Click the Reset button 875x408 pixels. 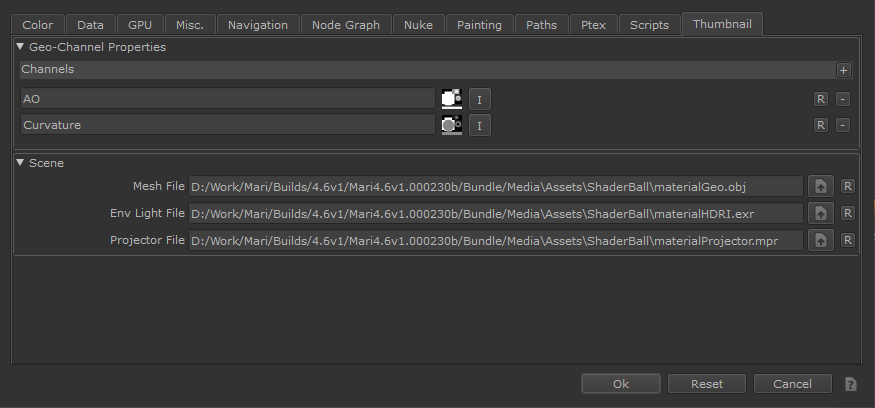point(707,384)
